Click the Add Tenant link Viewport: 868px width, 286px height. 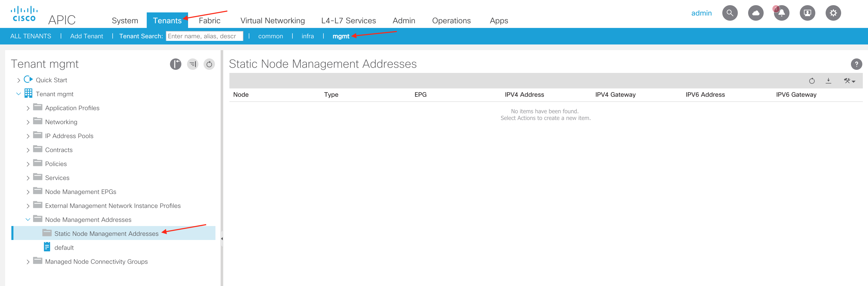pos(87,36)
